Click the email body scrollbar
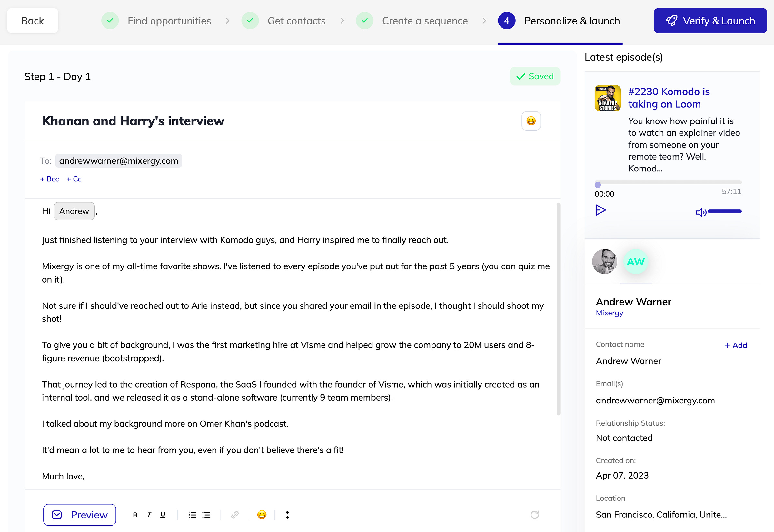 [558, 309]
